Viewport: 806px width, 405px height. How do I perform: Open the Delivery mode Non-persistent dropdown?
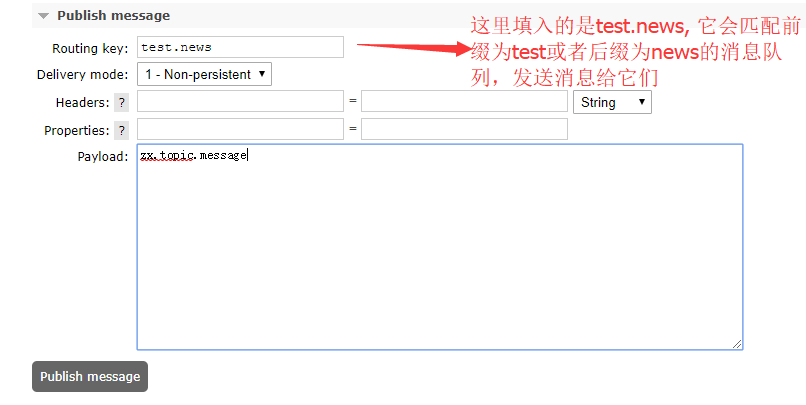click(204, 74)
